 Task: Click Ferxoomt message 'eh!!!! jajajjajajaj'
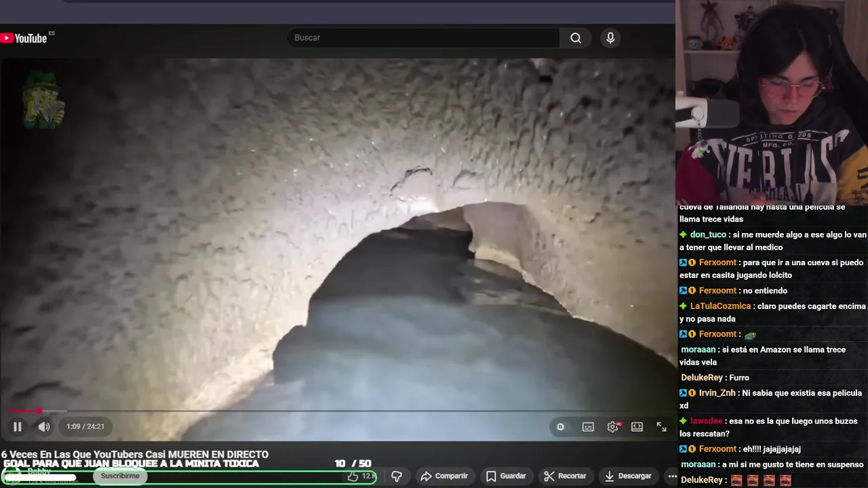click(x=772, y=449)
